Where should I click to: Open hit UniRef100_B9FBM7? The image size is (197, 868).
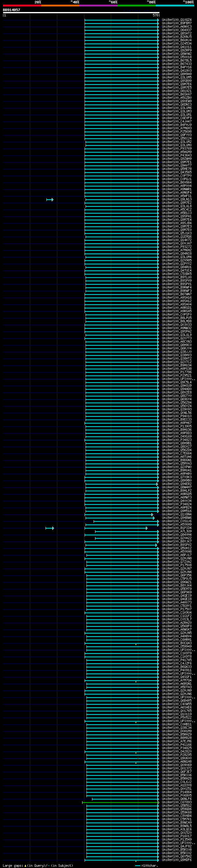tap(177, 23)
